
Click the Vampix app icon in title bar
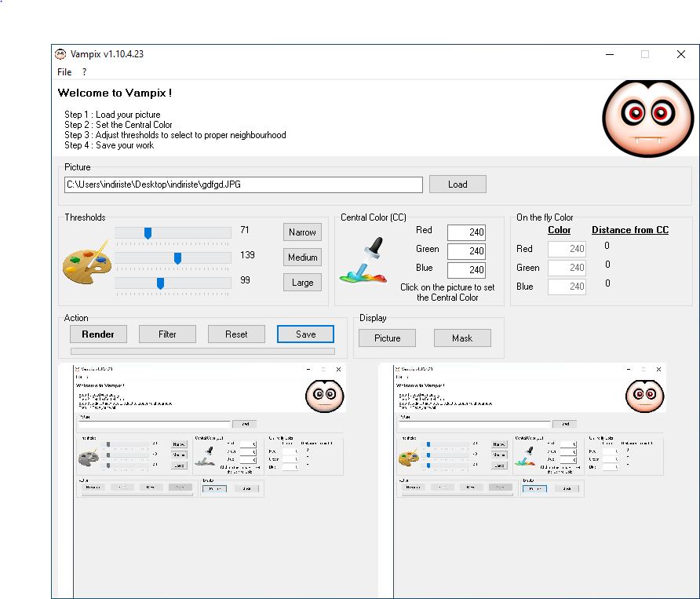click(x=60, y=54)
